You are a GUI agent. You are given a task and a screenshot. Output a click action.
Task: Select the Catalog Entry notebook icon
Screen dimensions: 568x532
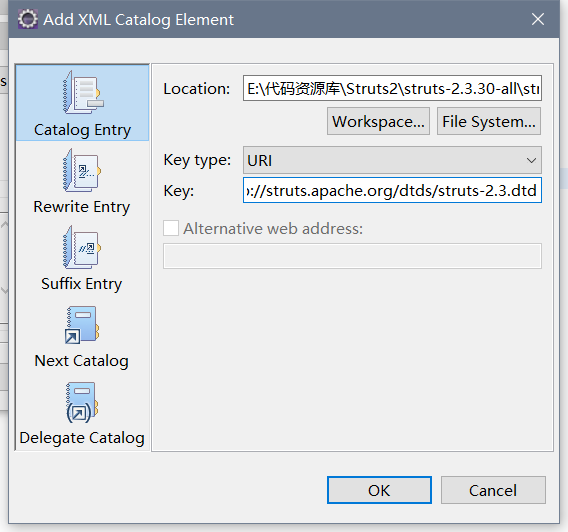pyautogui.click(x=83, y=92)
